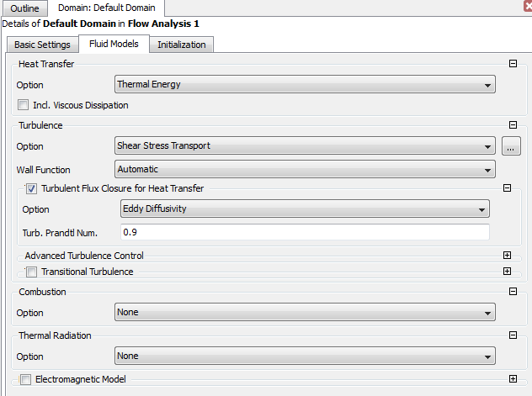This screenshot has width=532, height=396.
Task: Close the Domain details panel
Action: click(x=526, y=7)
